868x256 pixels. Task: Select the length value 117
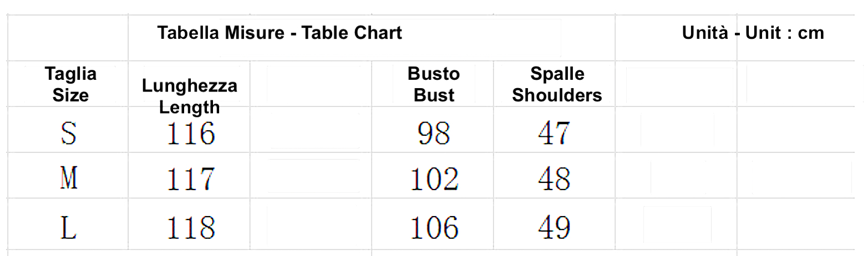190,180
